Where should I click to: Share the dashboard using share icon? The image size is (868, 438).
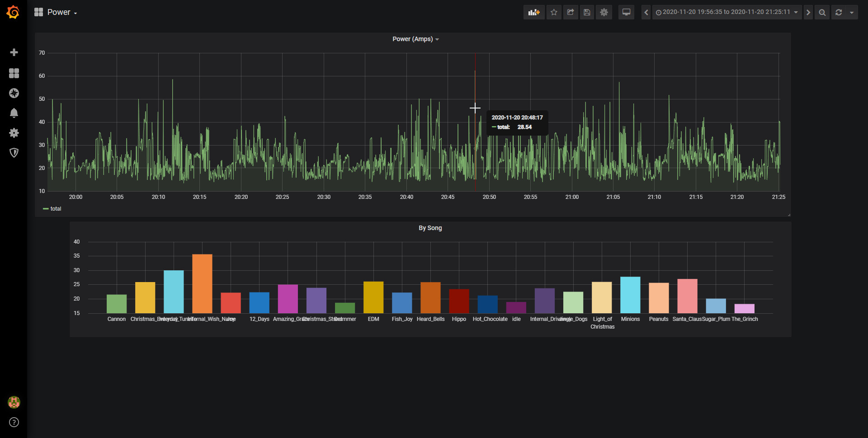pyautogui.click(x=571, y=12)
